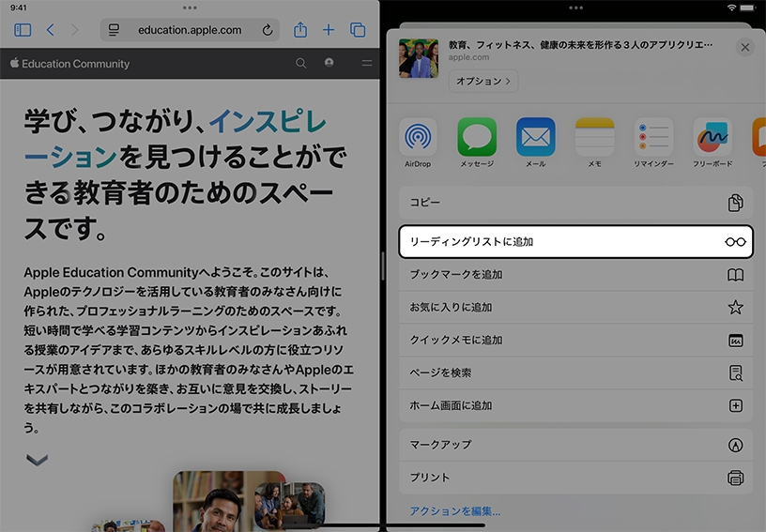The image size is (766, 532).
Task: Close the share sheet with X button
Action: point(745,47)
